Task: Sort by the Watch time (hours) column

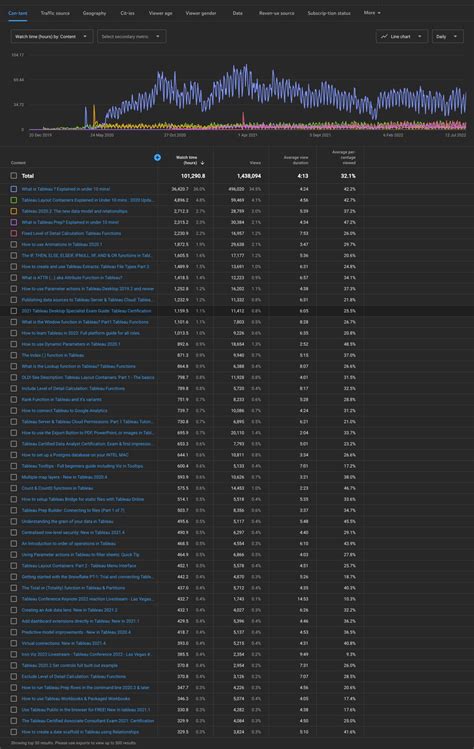Action: (x=190, y=160)
